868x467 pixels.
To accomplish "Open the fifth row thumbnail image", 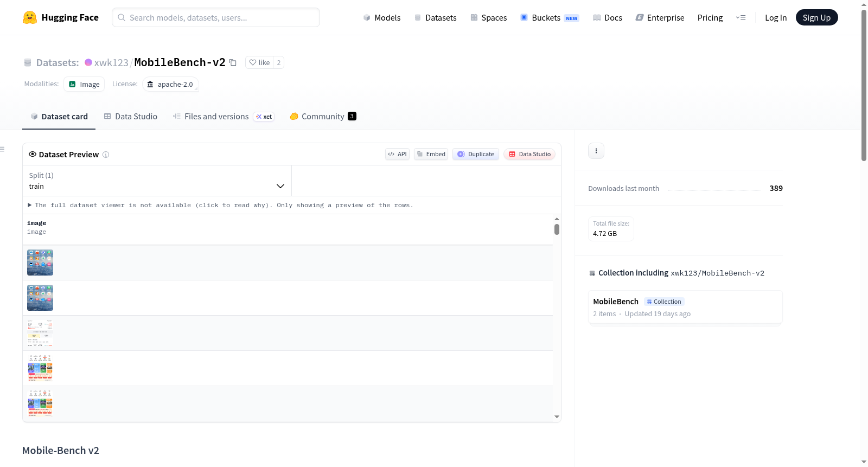I will [40, 404].
